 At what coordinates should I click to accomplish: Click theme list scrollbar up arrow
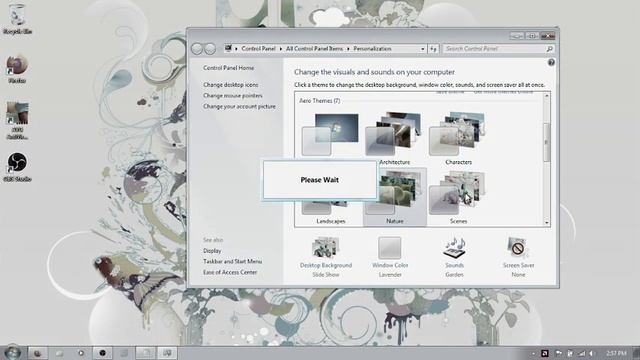pyautogui.click(x=547, y=96)
